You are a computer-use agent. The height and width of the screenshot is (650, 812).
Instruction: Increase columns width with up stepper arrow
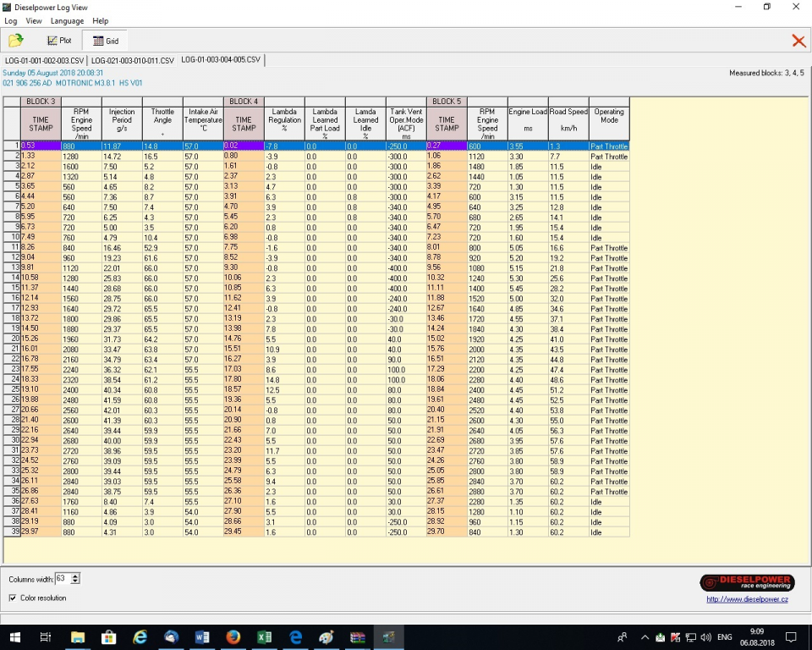(76, 576)
